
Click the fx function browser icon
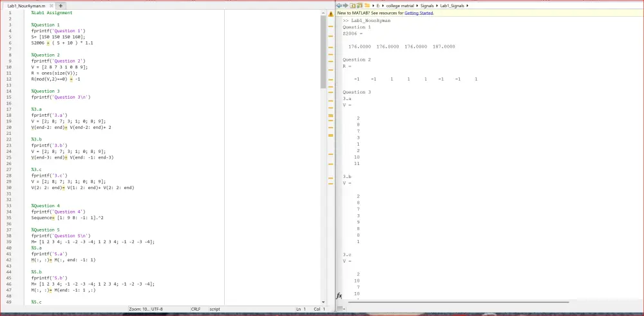pyautogui.click(x=339, y=296)
